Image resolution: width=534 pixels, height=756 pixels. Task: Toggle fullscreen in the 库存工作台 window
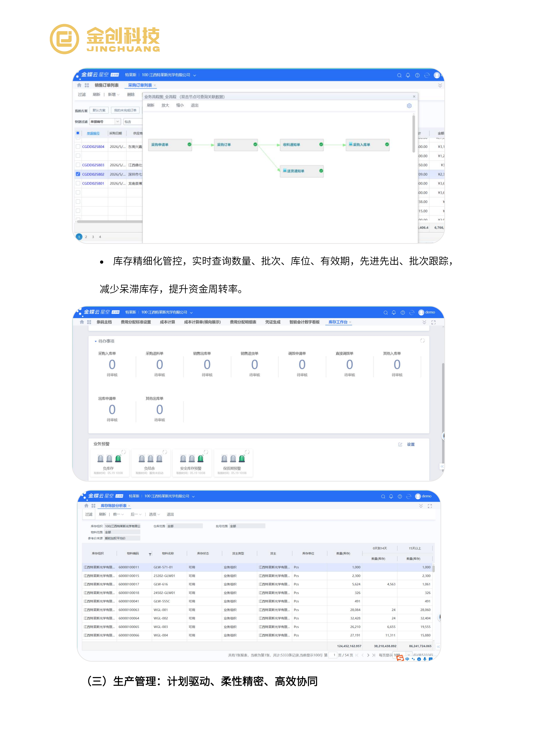click(433, 322)
